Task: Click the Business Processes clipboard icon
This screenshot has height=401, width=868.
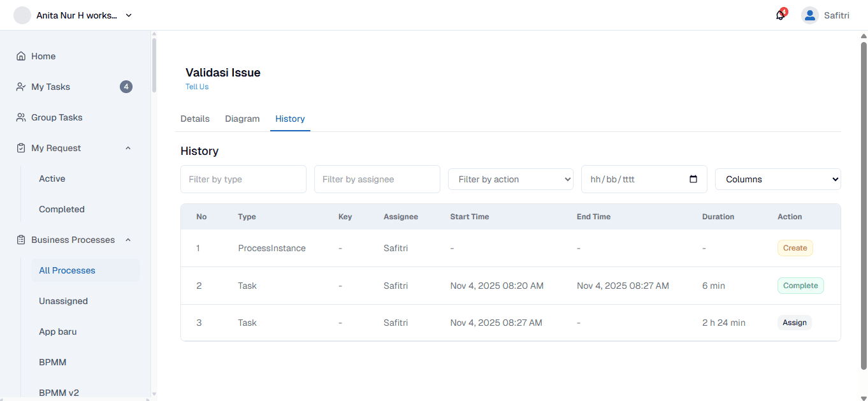Action: [x=21, y=240]
